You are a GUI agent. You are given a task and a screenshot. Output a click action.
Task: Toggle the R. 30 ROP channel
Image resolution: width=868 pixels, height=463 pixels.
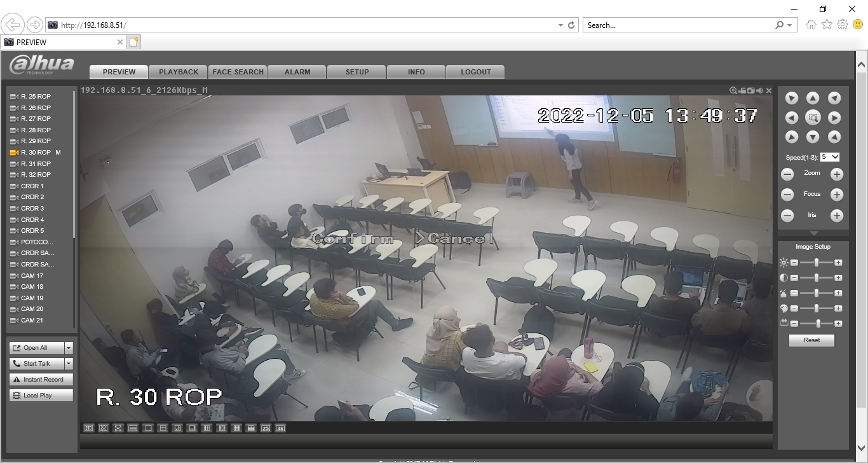click(36, 153)
